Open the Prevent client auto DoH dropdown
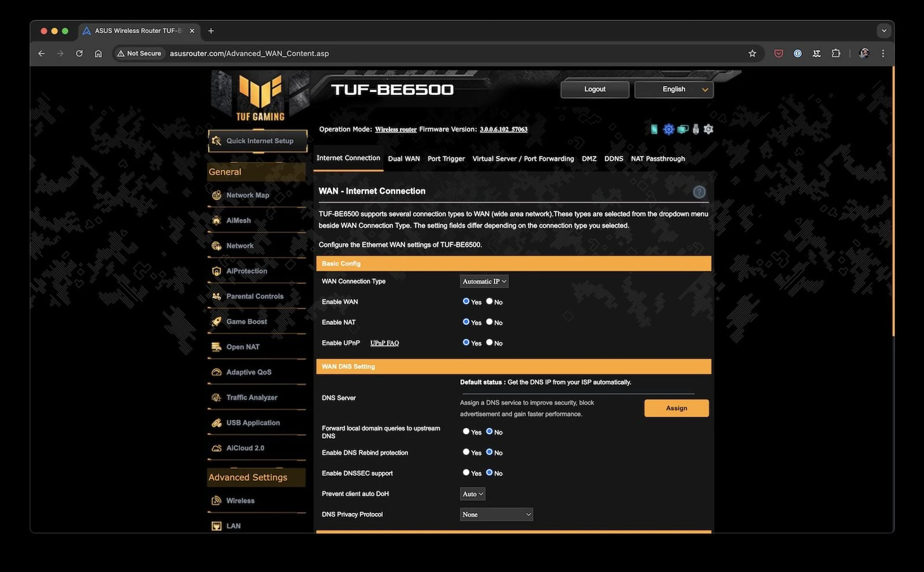Viewport: 924px width, 572px height. pos(473,494)
